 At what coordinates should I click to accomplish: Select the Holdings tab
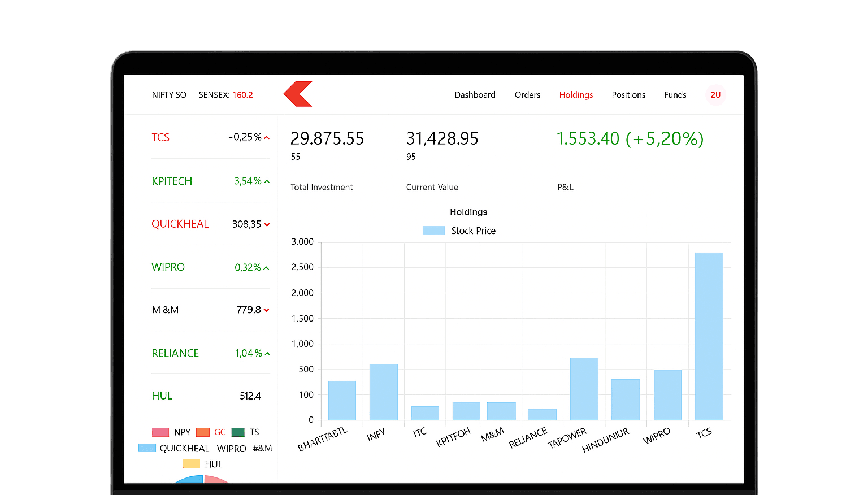(x=576, y=95)
